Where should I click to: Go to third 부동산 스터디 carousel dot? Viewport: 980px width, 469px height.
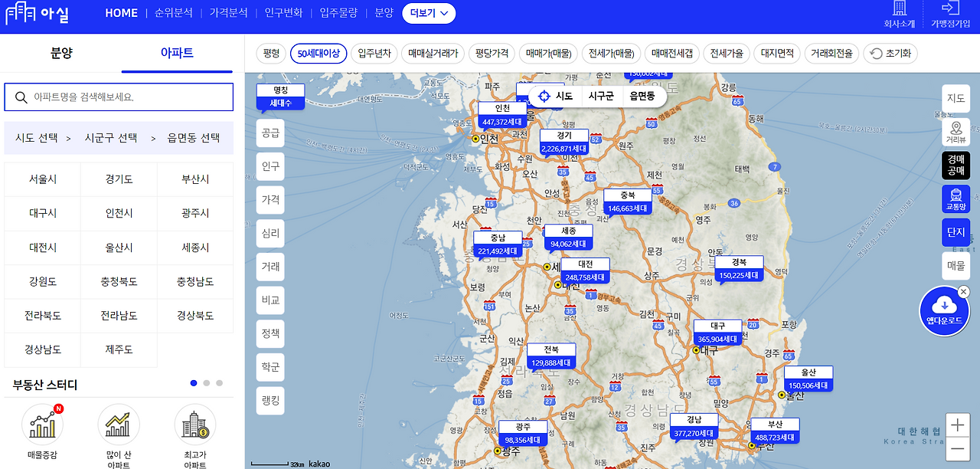pyautogui.click(x=219, y=383)
